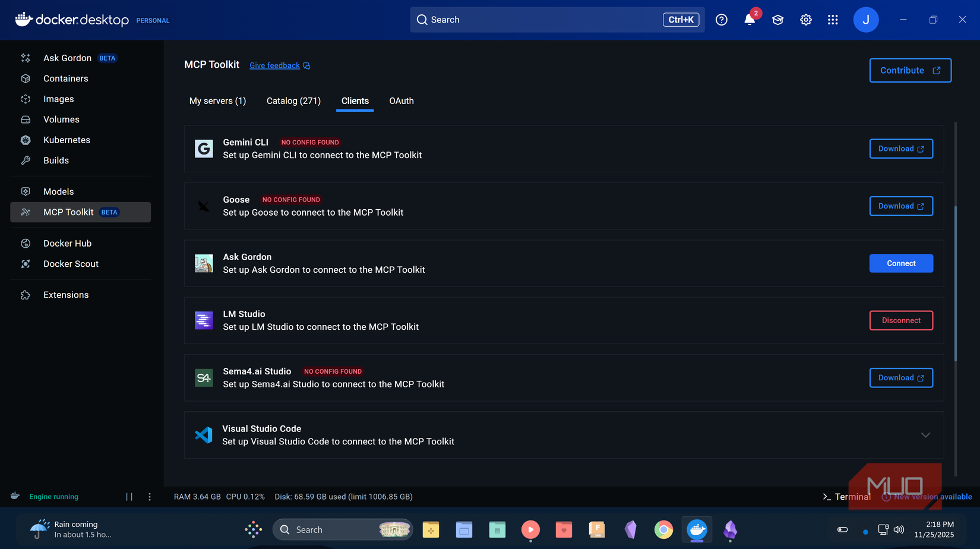
Task: Open the Containers section
Action: click(80, 78)
